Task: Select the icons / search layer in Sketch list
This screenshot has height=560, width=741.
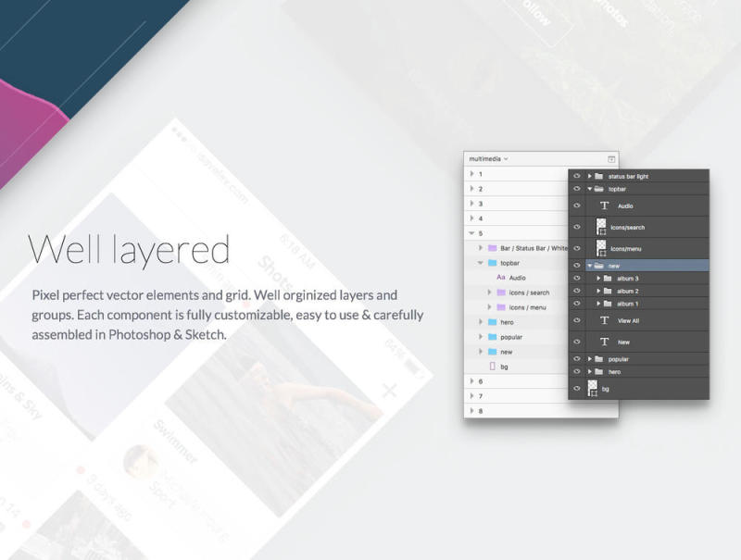Action: 529,292
